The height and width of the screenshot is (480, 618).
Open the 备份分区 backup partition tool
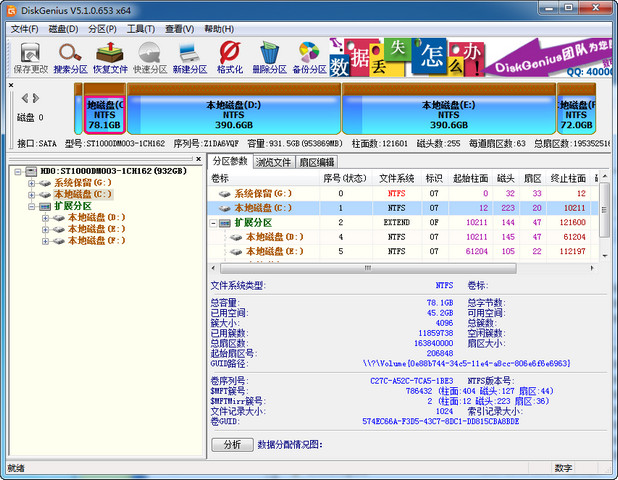309,58
